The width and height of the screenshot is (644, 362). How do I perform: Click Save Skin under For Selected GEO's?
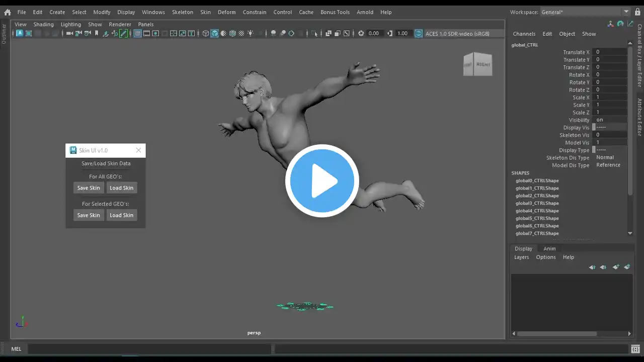pyautogui.click(x=89, y=215)
